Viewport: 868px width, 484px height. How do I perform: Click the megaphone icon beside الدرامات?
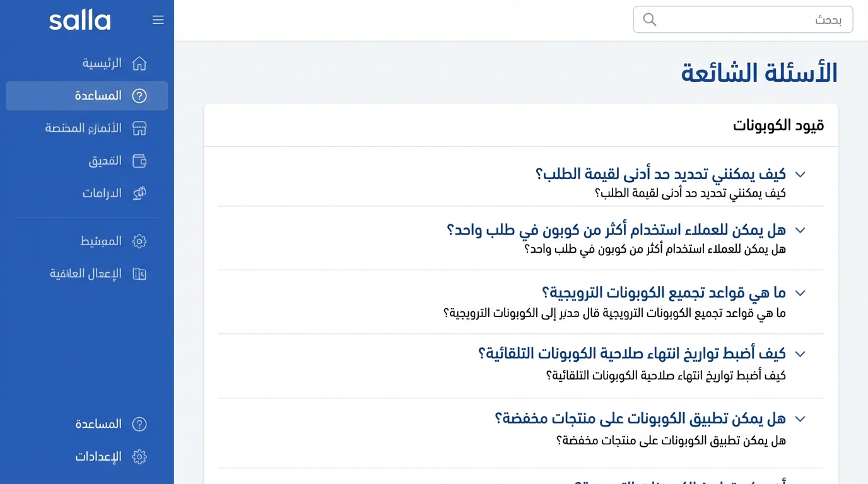point(139,193)
